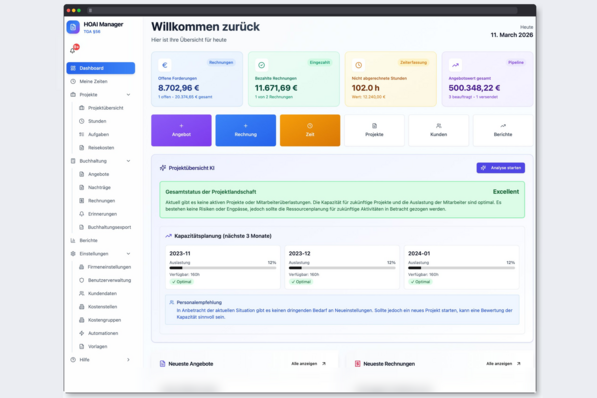The height and width of the screenshot is (398, 597).
Task: Collapse the Projekte section chevron
Action: point(128,94)
